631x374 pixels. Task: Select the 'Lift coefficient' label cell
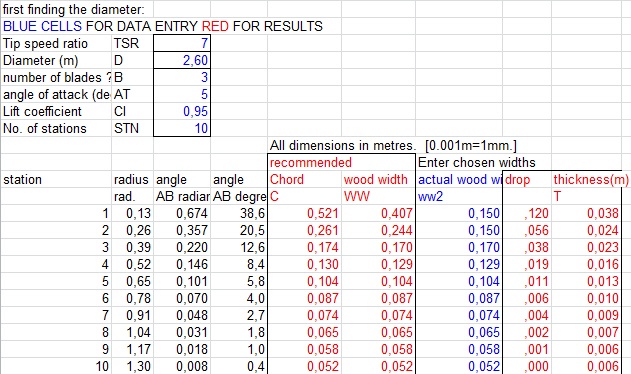pyautogui.click(x=56, y=111)
